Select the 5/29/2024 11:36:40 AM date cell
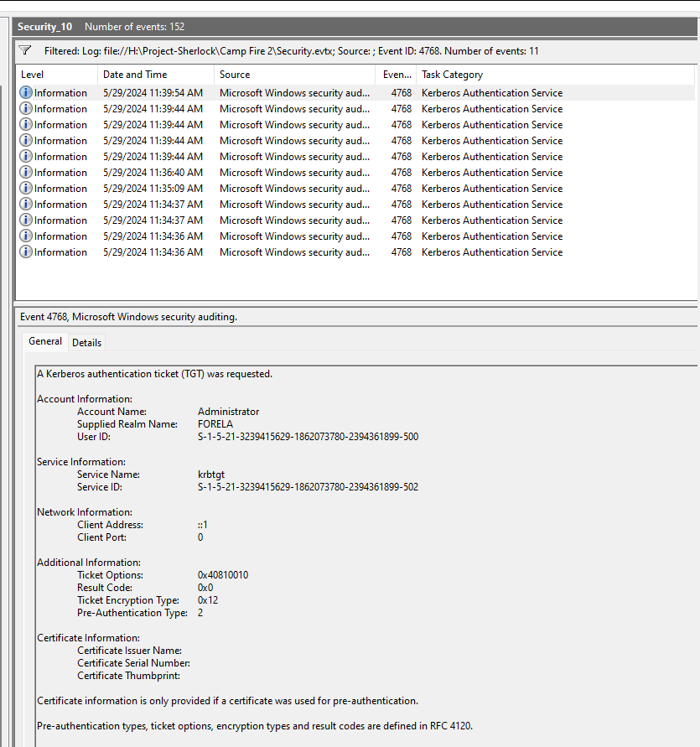The image size is (700, 747). click(153, 173)
